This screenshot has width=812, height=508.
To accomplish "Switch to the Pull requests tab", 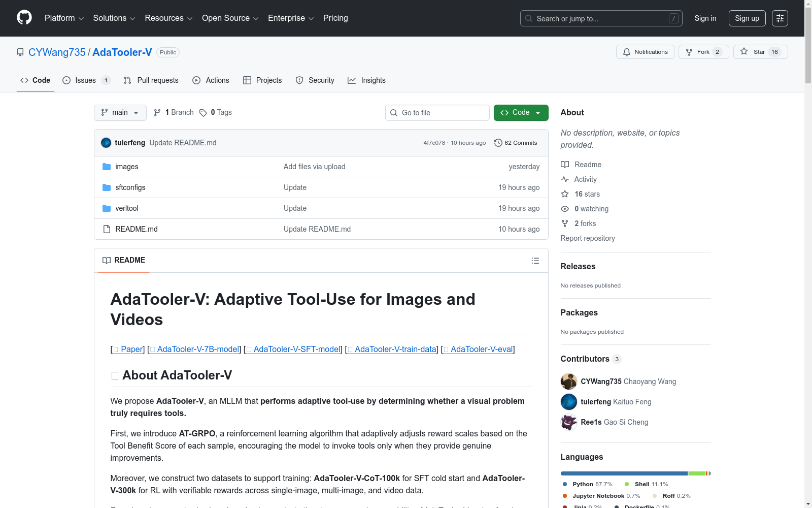I will (151, 80).
